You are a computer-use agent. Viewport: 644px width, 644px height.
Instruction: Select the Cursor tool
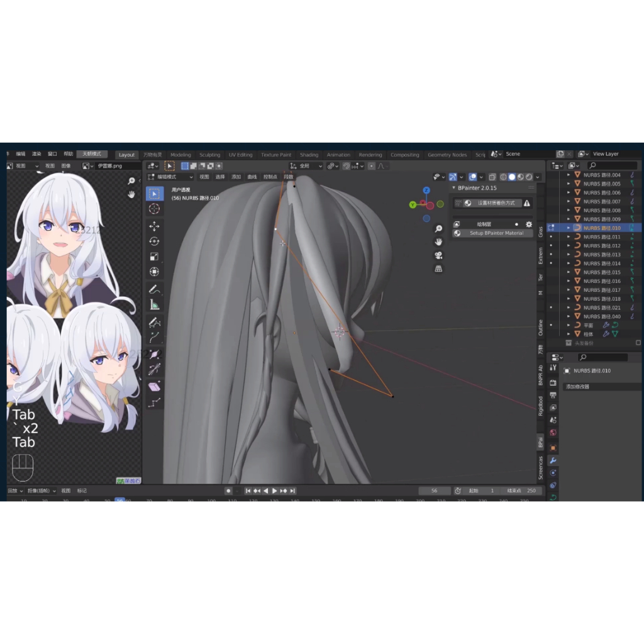click(155, 209)
